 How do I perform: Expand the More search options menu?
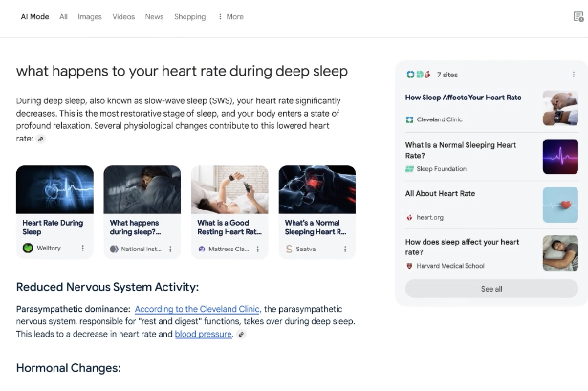230,16
